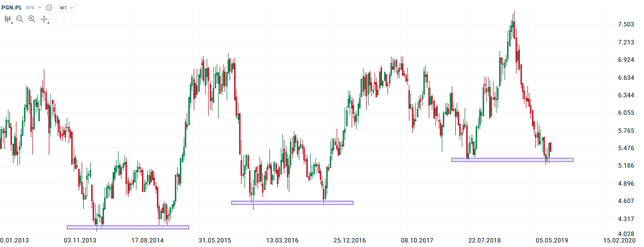The image size is (644, 247).
Task: Click the 5.186 price axis label
Action: click(x=626, y=166)
